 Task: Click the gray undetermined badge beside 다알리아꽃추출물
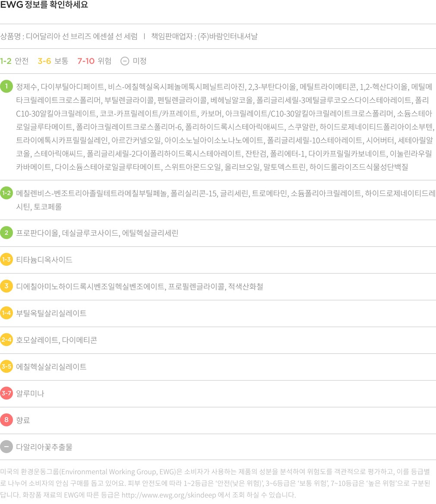pos(6,447)
